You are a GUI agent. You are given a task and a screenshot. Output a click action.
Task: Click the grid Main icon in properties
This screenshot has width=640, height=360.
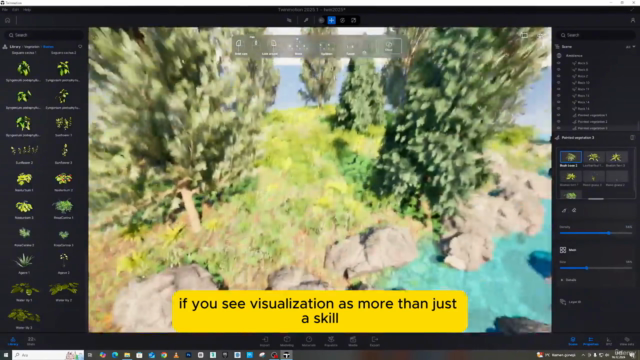pos(563,250)
